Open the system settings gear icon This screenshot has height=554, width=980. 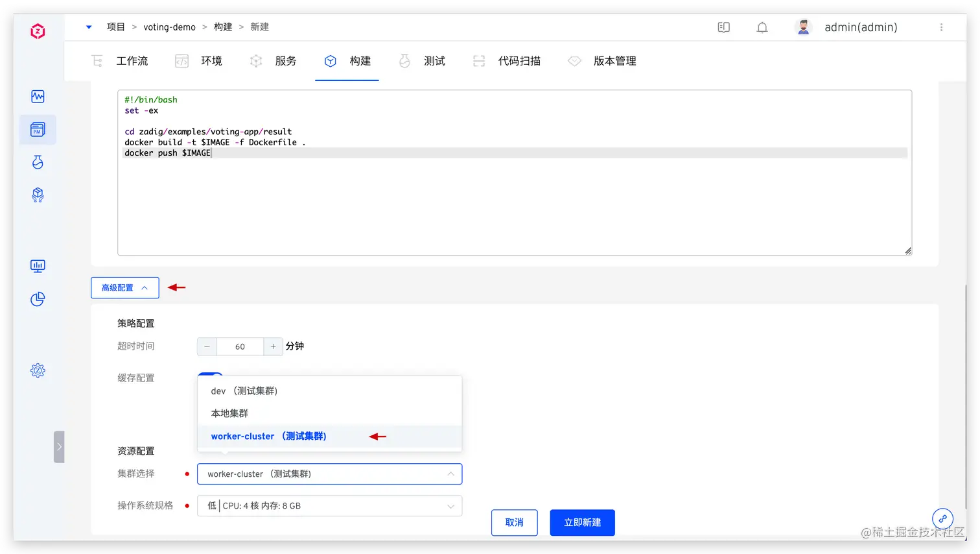38,370
